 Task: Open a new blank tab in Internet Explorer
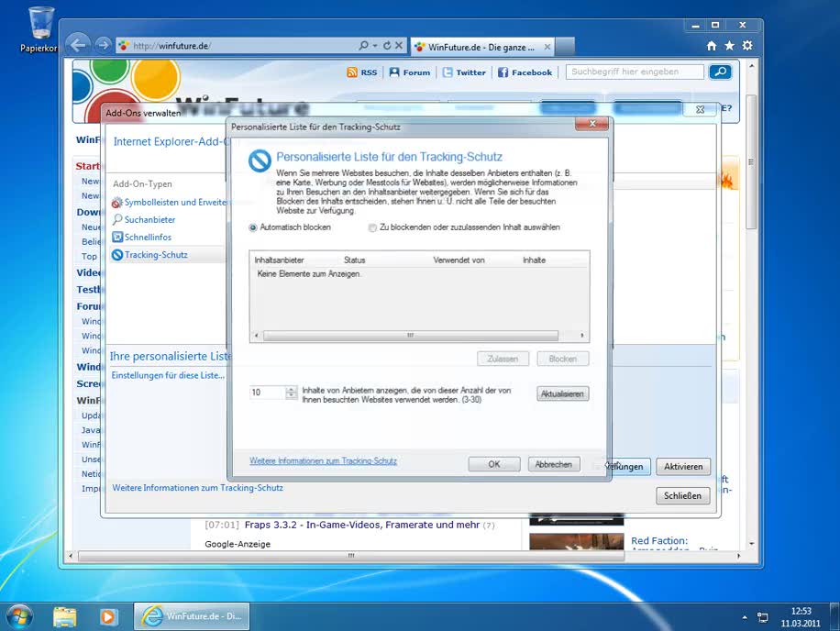pyautogui.click(x=565, y=47)
